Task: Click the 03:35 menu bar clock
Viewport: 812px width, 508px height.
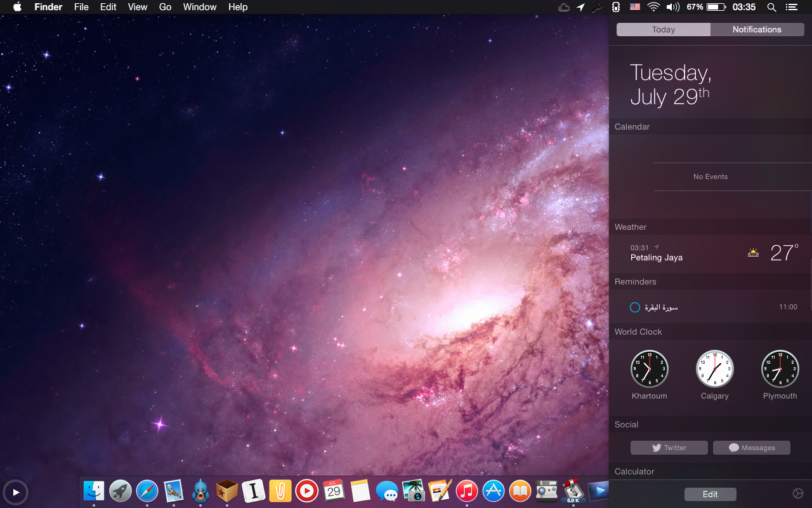Action: coord(744,7)
